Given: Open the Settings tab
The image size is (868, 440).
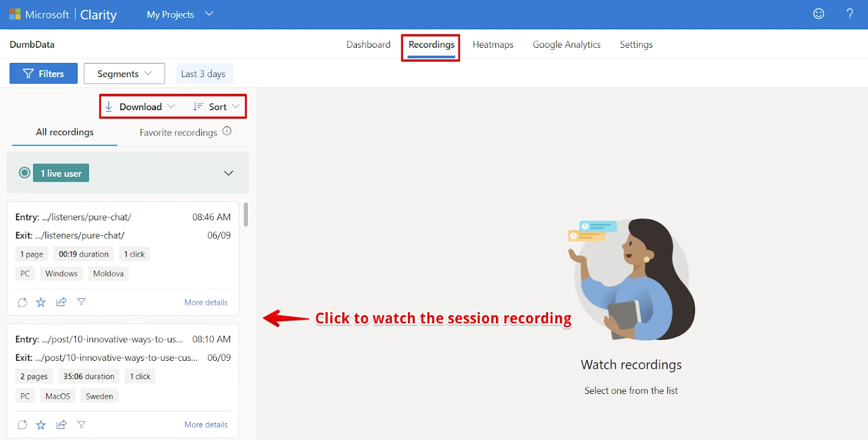Looking at the screenshot, I should [636, 44].
